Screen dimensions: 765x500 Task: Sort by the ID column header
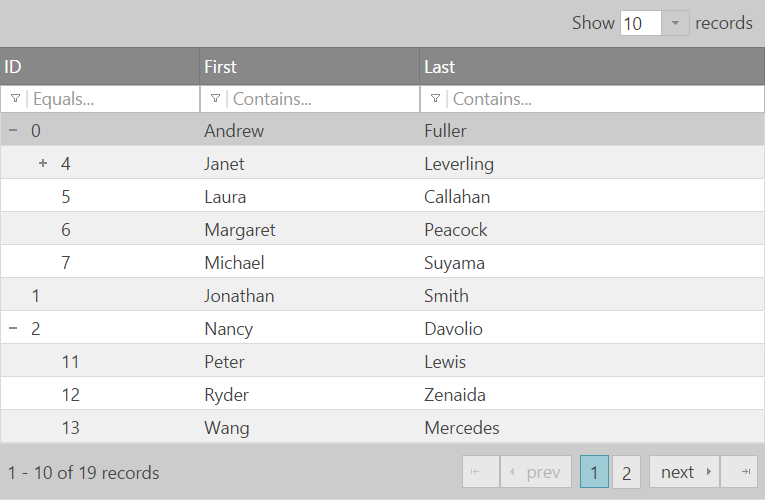pyautogui.click(x=100, y=67)
